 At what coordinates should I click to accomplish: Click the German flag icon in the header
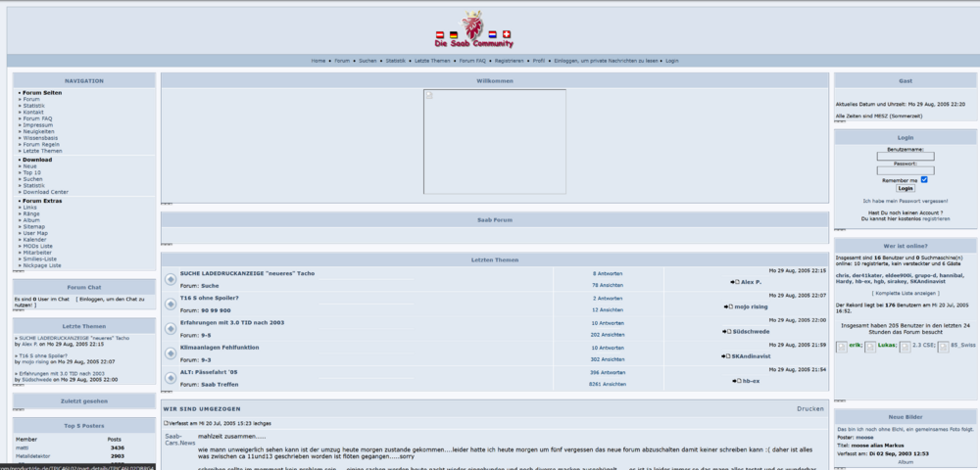[x=453, y=35]
